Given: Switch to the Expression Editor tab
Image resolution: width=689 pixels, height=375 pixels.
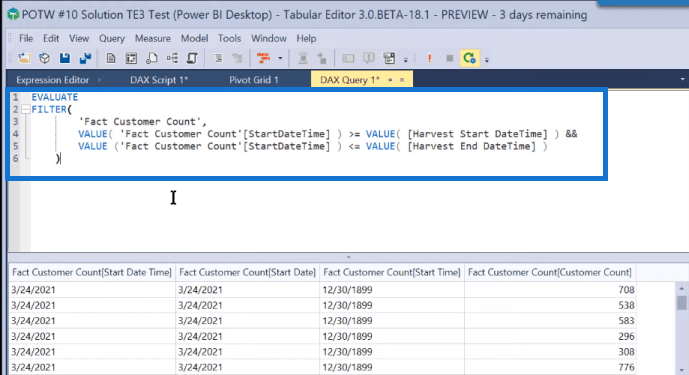Looking at the screenshot, I should [52, 80].
